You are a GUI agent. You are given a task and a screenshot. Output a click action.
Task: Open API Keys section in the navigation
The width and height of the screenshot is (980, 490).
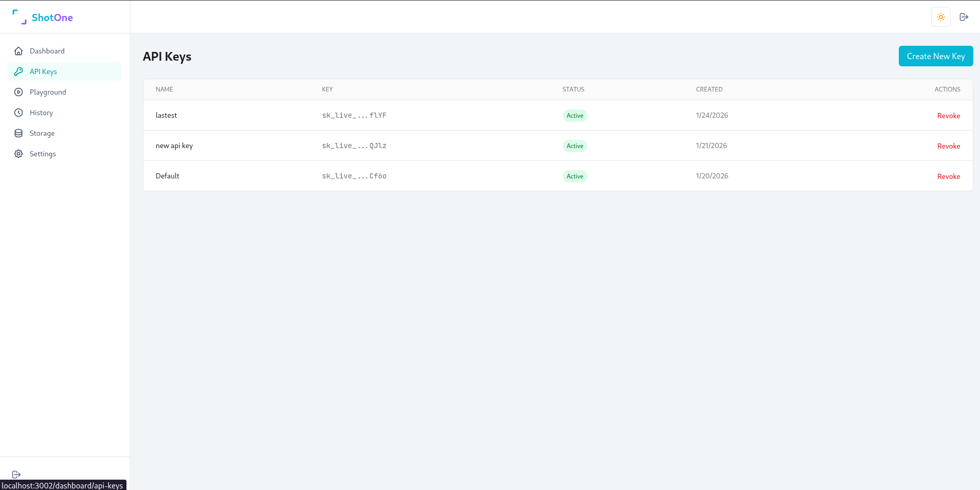tap(43, 71)
